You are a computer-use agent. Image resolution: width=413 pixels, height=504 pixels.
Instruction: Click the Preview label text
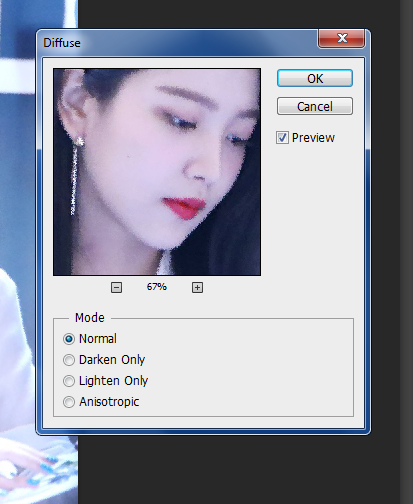pyautogui.click(x=313, y=138)
